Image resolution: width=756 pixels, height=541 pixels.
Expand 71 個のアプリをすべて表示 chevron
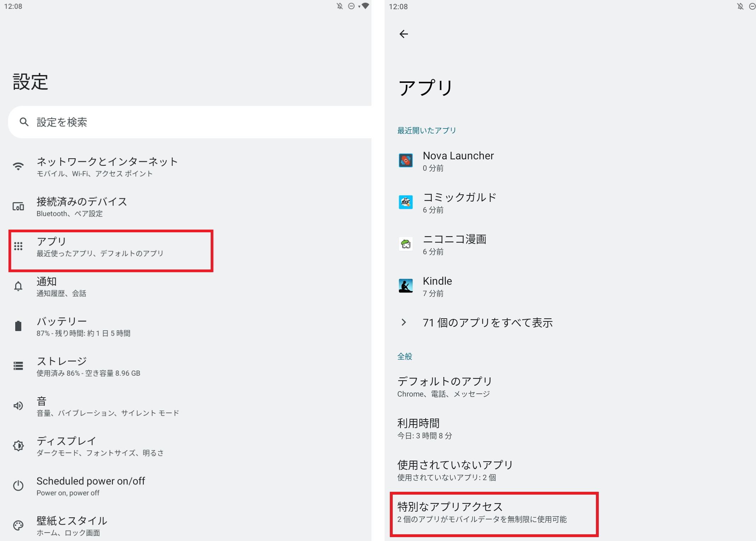coord(404,323)
